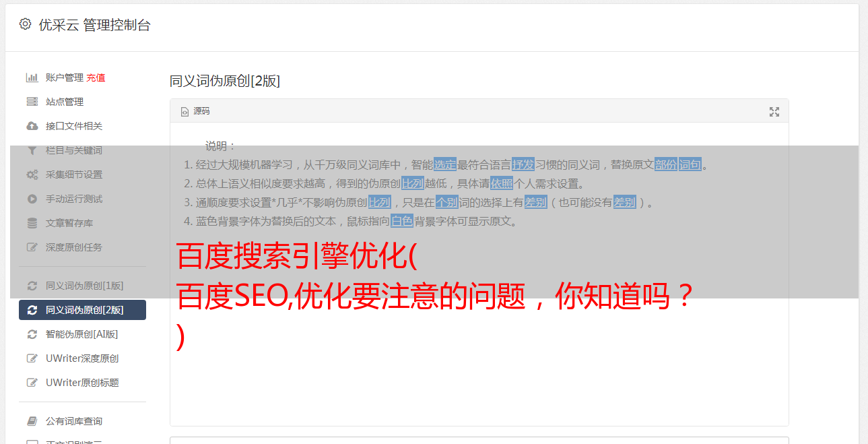
Task: Click the bar chart icon for 账户管理
Action: 32,77
